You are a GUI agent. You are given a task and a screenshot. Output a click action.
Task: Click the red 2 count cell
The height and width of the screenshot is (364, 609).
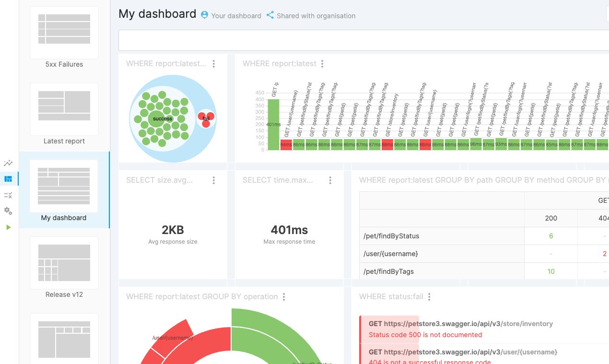tap(605, 254)
